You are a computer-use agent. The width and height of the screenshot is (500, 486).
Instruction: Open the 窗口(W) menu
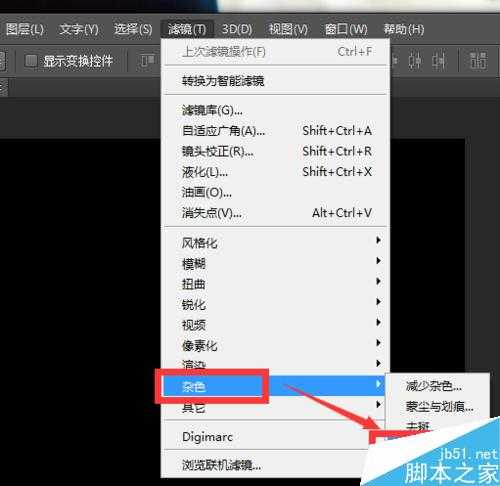pyautogui.click(x=346, y=30)
